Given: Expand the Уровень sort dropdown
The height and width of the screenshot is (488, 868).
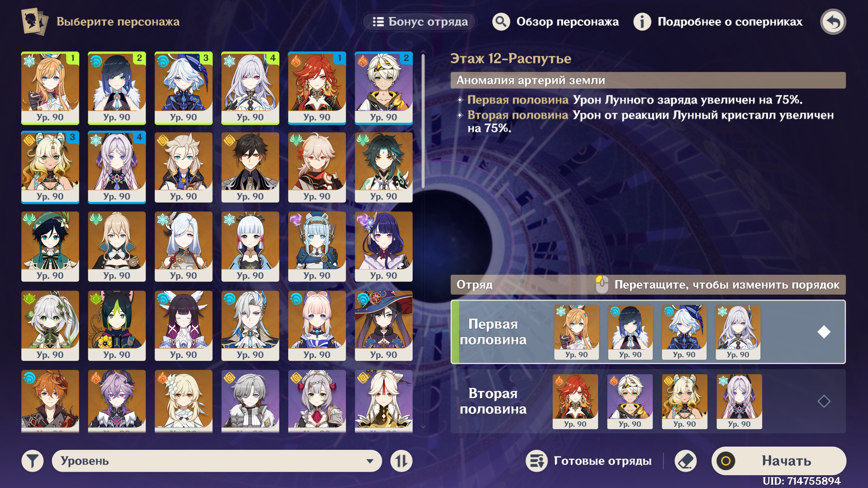Looking at the screenshot, I should pyautogui.click(x=217, y=461).
